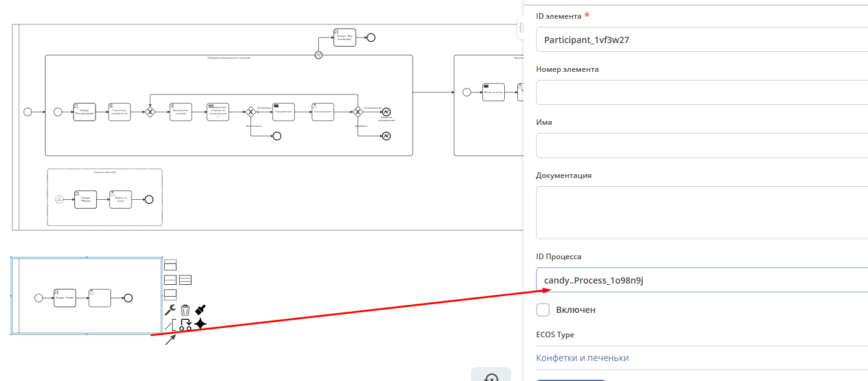
Task: Click the two-circles arrow replace icon
Action: (185, 325)
